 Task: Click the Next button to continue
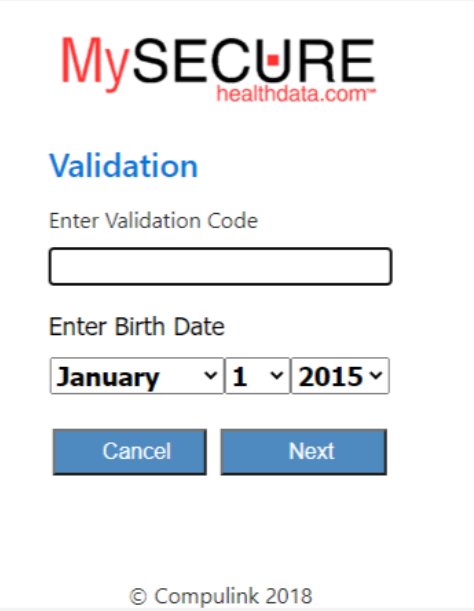(x=304, y=452)
